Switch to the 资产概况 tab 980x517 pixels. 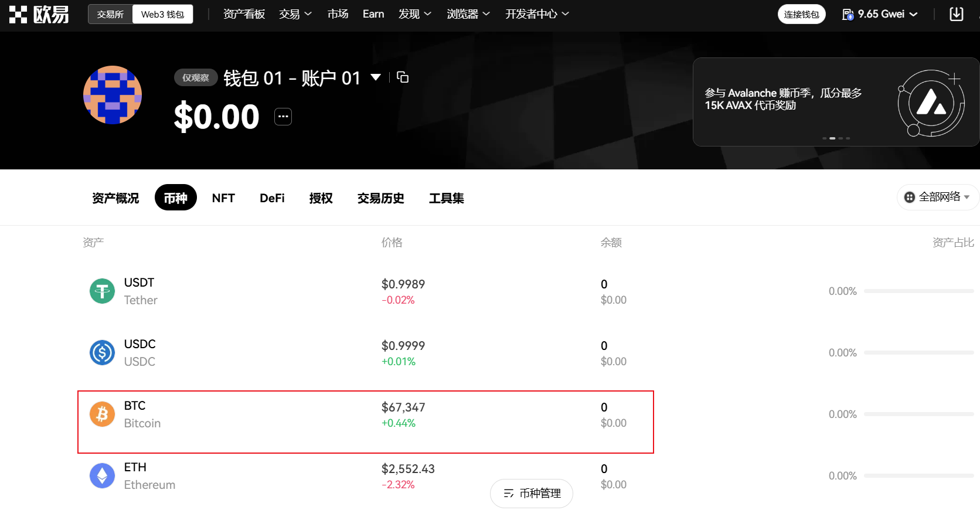[115, 198]
